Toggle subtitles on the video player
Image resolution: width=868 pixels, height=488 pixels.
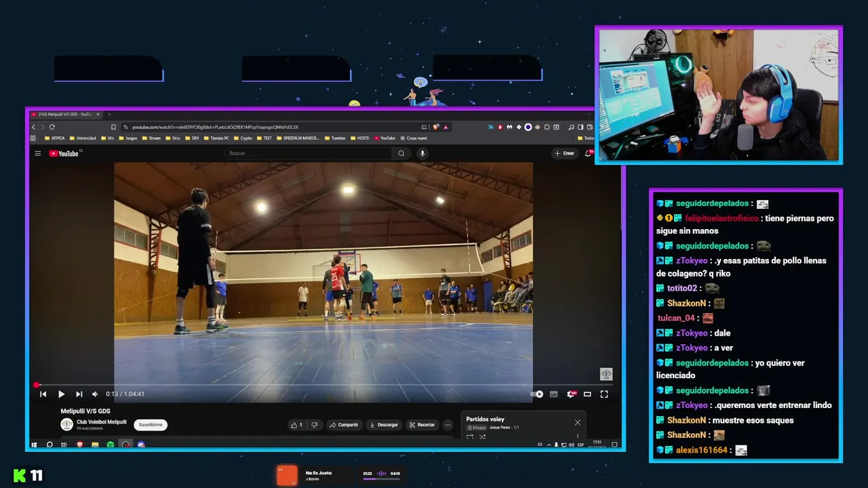(553, 394)
